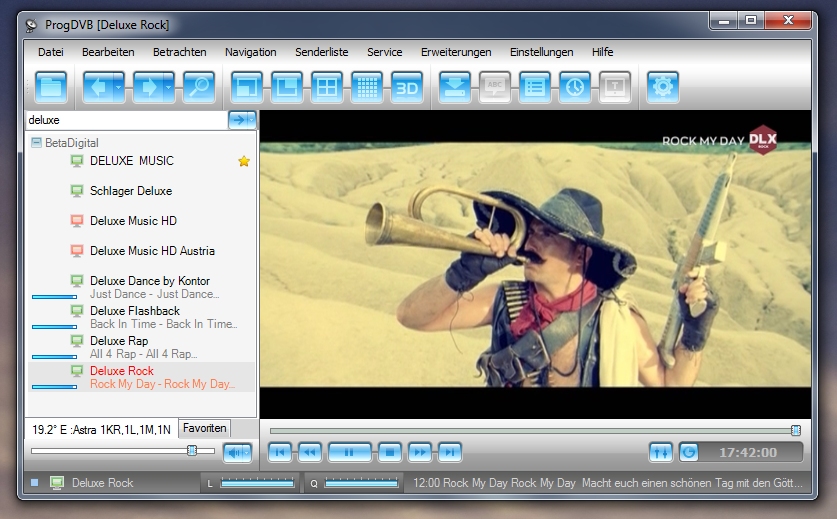Go to previous channel with left arrow
Viewport: 837px width, 519px height.
(x=98, y=87)
